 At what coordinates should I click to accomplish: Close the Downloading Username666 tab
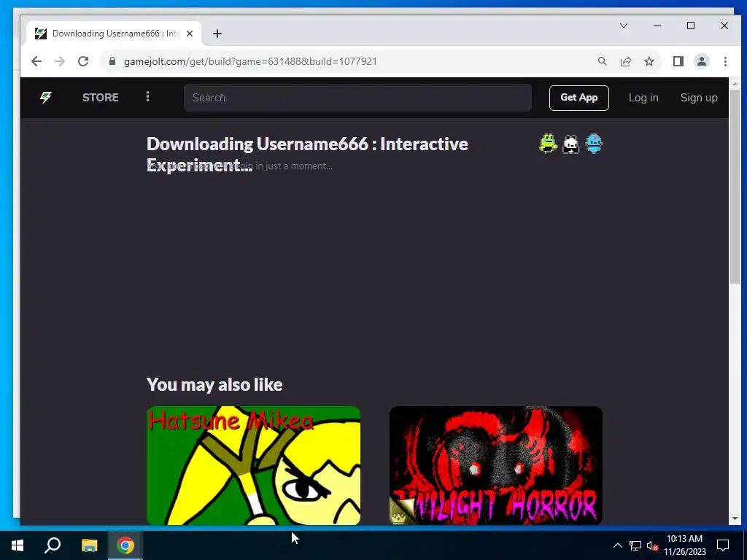click(190, 34)
